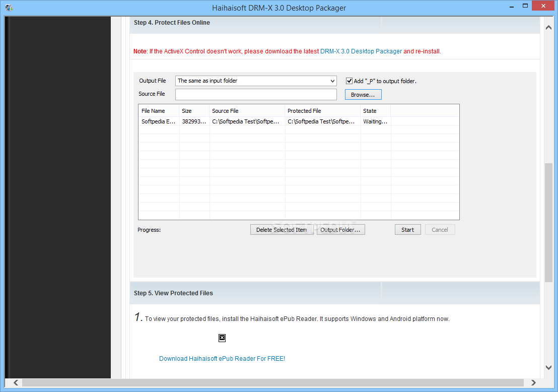Click the vertical scrollbar down arrow
Viewport: 558px width, 392px height.
pyautogui.click(x=548, y=367)
